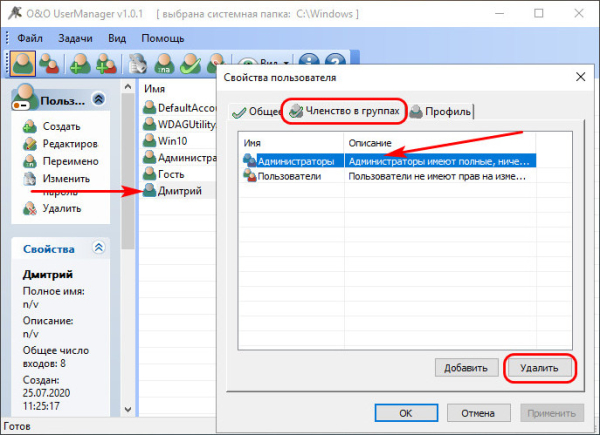The image size is (600, 435).
Task: Collapse the Пользователи sidebar panel
Action: tap(98, 99)
